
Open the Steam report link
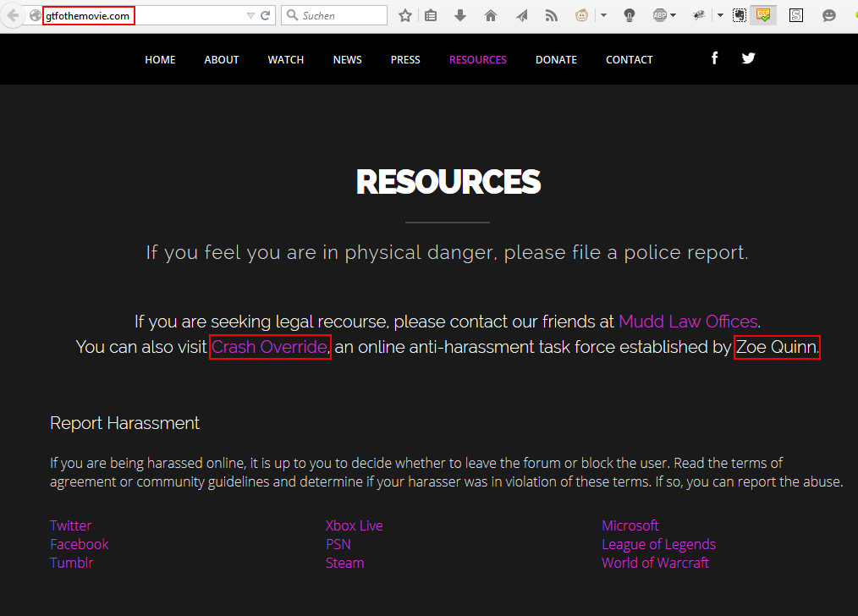(344, 563)
